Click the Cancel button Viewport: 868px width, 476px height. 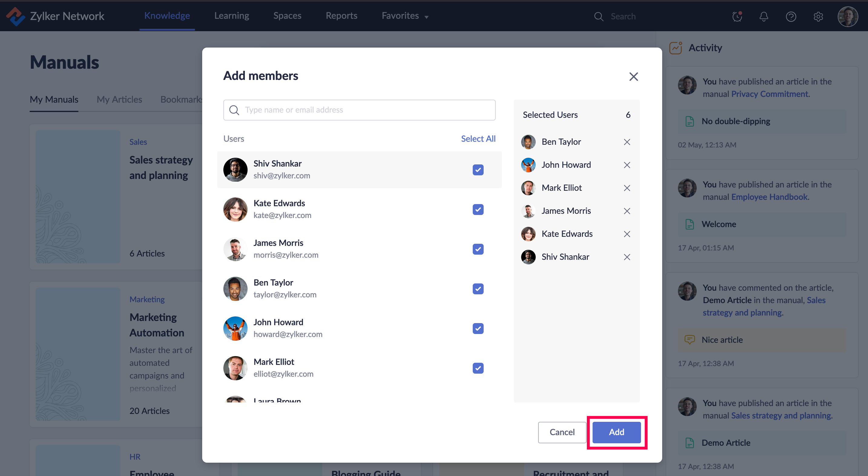click(562, 432)
